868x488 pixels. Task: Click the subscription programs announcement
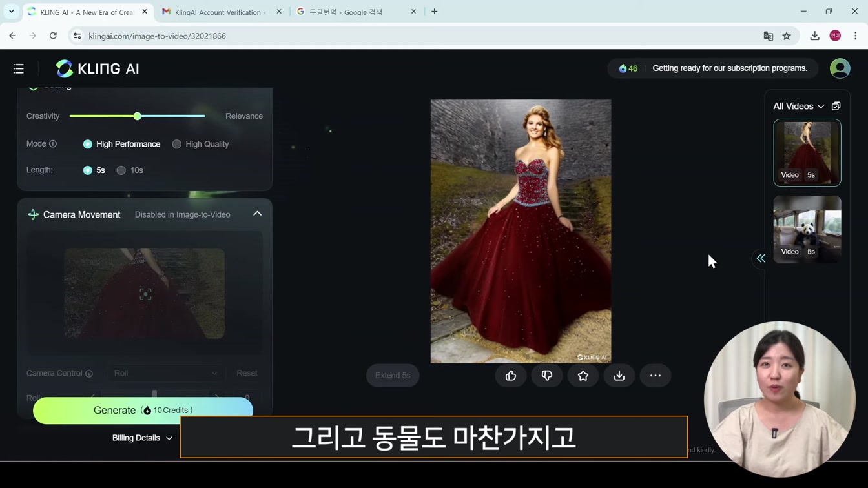[730, 68]
